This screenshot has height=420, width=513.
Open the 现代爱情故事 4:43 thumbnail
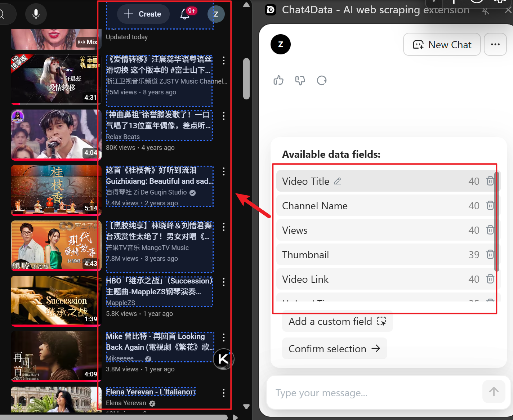coord(56,246)
